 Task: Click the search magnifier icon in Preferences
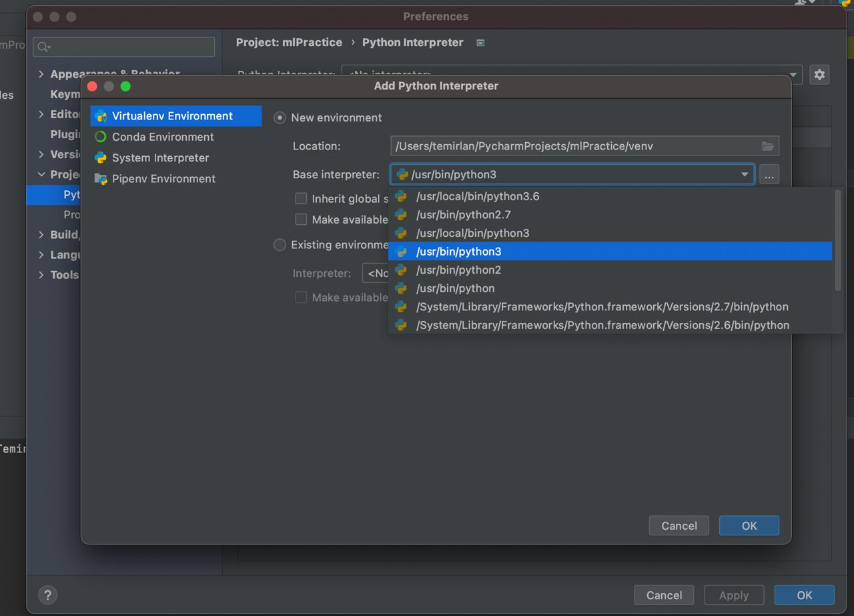pos(43,47)
